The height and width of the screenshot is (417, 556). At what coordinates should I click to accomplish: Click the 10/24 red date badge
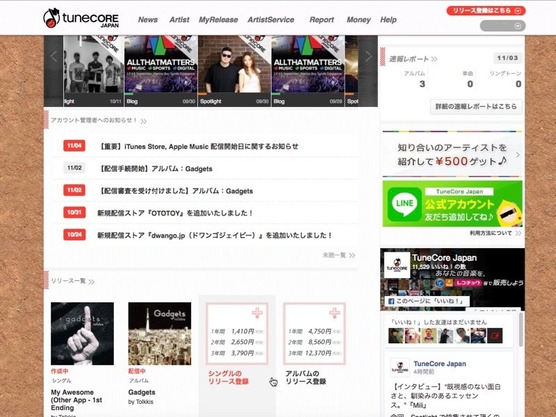pos(74,235)
